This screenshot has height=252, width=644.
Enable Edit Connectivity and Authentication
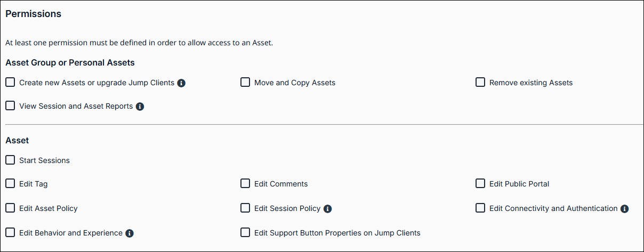pos(480,208)
